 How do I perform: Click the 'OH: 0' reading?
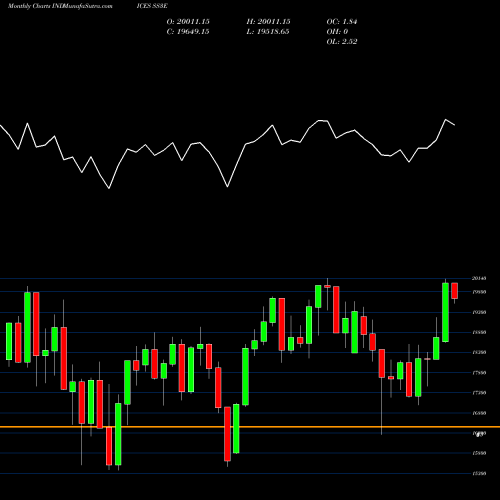337,32
